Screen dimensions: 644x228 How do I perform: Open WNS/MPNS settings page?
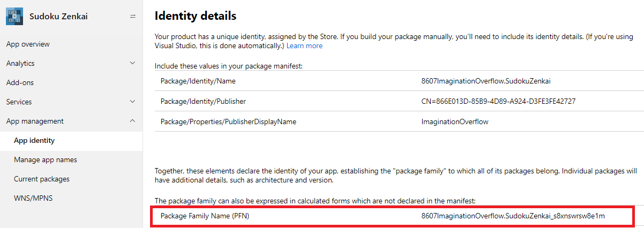[x=33, y=198]
